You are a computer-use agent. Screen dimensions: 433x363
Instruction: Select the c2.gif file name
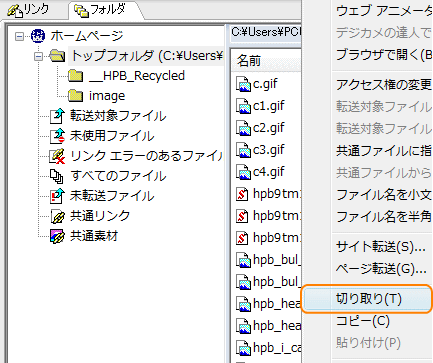click(269, 128)
